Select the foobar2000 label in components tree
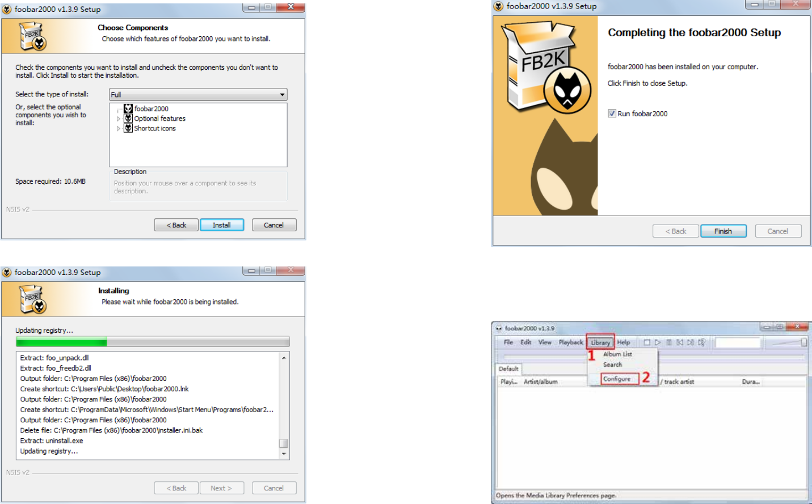The height and width of the screenshot is (504, 812). point(151,109)
